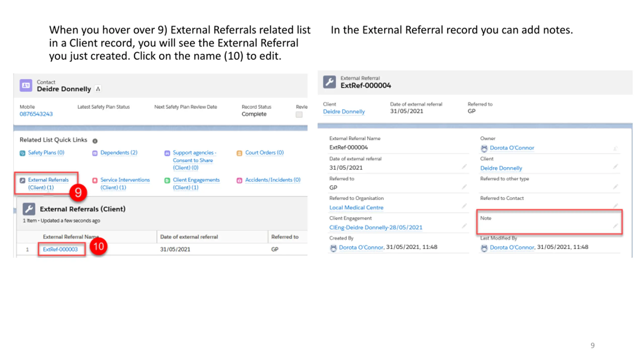Click the Dependents quick link icon
This screenshot has height=362, width=644.
tap(95, 153)
